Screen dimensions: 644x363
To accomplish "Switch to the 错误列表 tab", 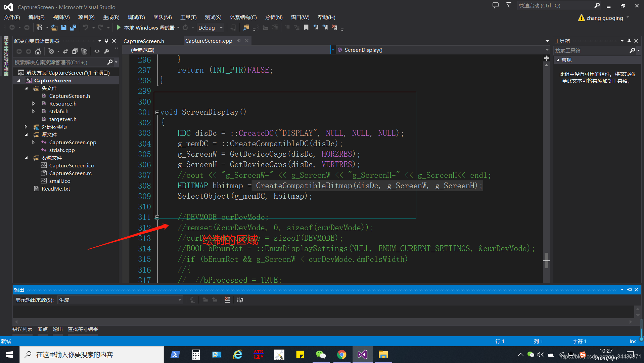I will [x=22, y=329].
